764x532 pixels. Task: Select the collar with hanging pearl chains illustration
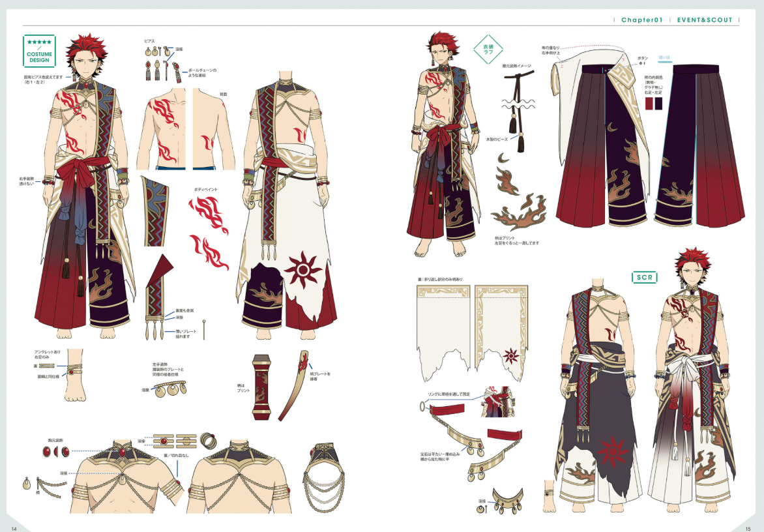coord(323,477)
